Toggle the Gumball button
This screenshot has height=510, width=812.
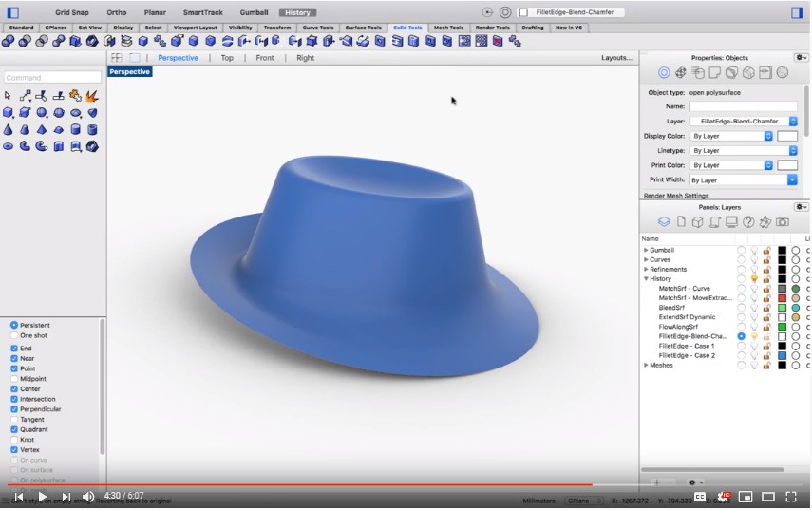[x=254, y=12]
